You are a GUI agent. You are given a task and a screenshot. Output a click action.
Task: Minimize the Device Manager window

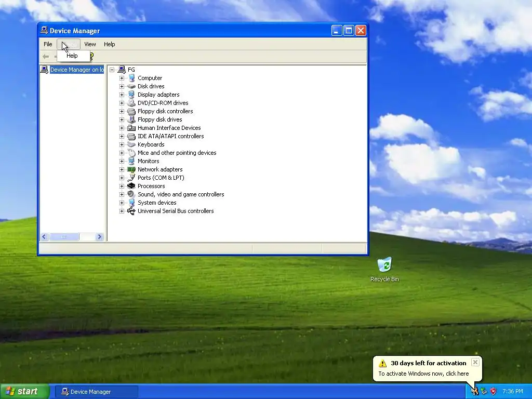[x=337, y=31]
